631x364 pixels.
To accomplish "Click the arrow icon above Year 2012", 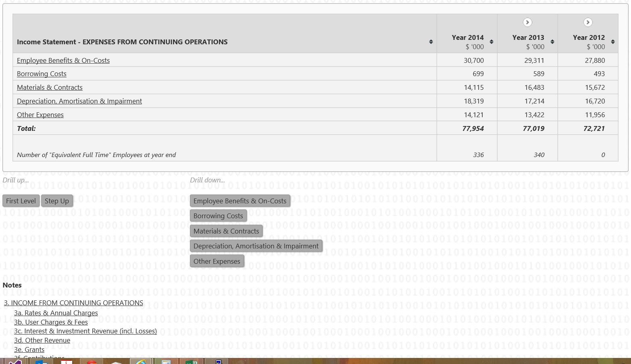I will coord(588,23).
